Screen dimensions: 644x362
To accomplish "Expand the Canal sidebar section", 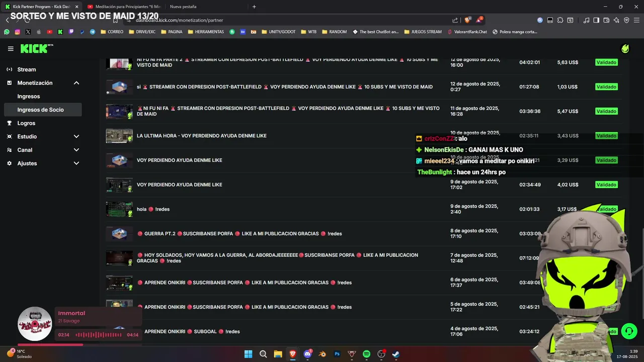I will pyautogui.click(x=76, y=150).
